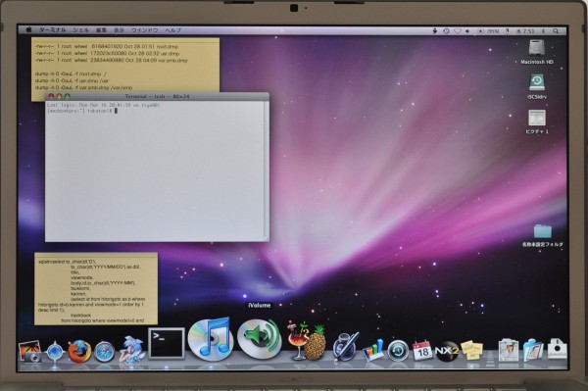This screenshot has height=391, width=588.
Task: Click the Bluetooth icon in menu bar
Action: 543,31
